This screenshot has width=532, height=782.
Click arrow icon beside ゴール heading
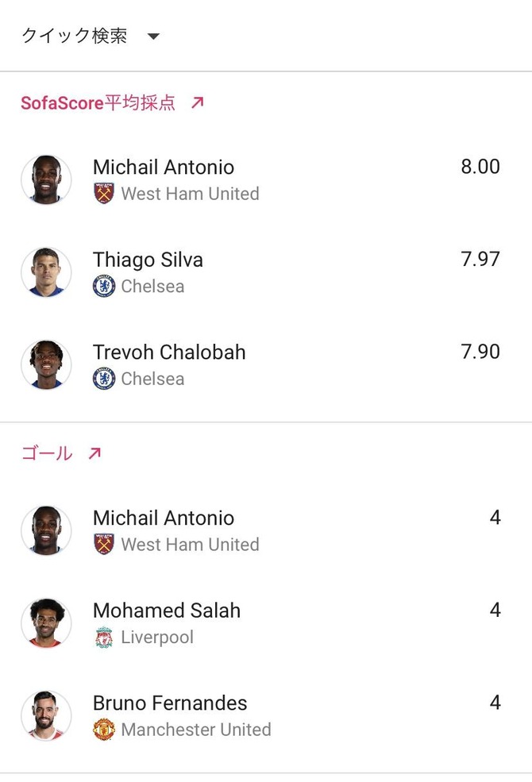tap(94, 453)
